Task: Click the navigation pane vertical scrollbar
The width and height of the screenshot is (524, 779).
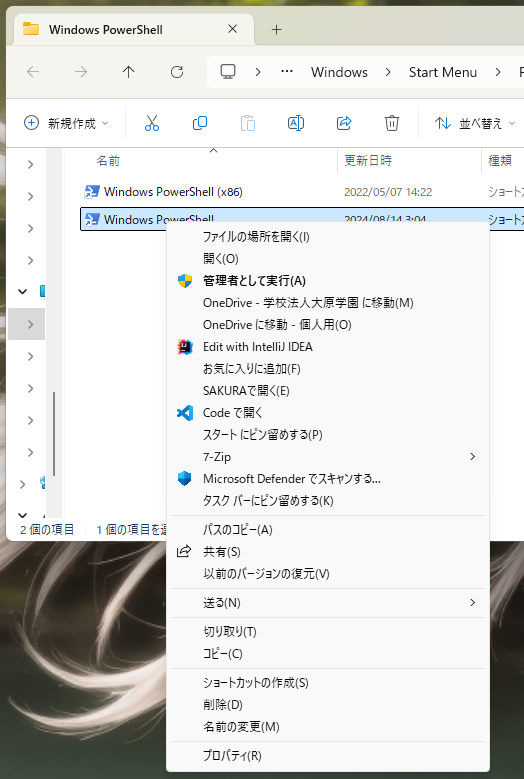Action: (54, 434)
